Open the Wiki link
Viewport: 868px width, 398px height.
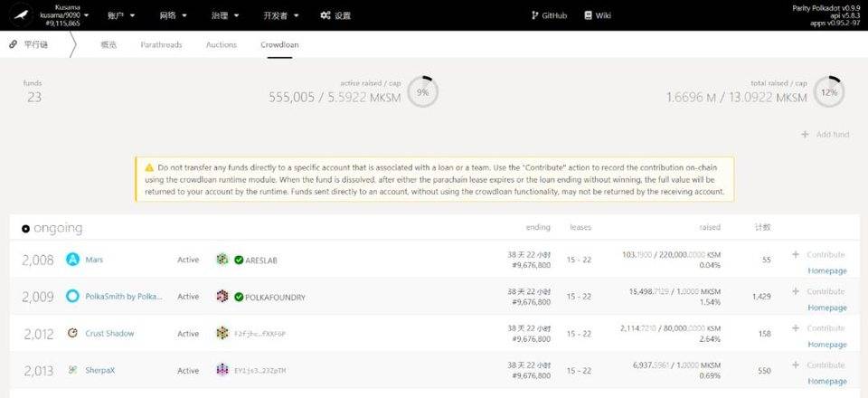point(598,15)
